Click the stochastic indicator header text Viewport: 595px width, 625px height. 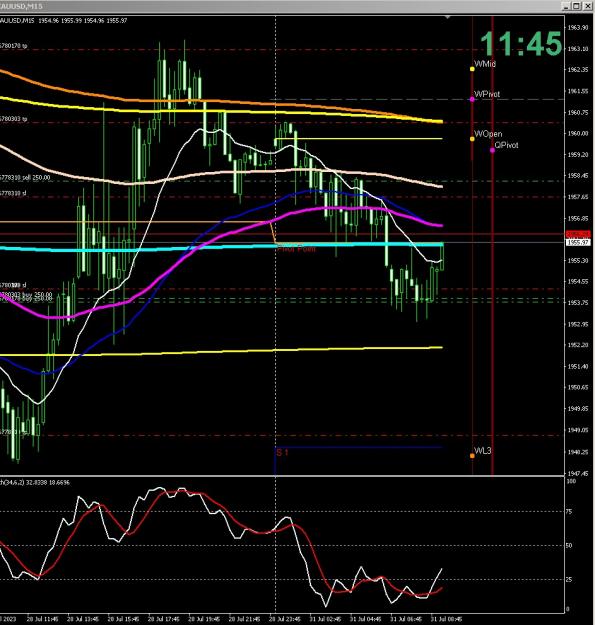click(35, 482)
